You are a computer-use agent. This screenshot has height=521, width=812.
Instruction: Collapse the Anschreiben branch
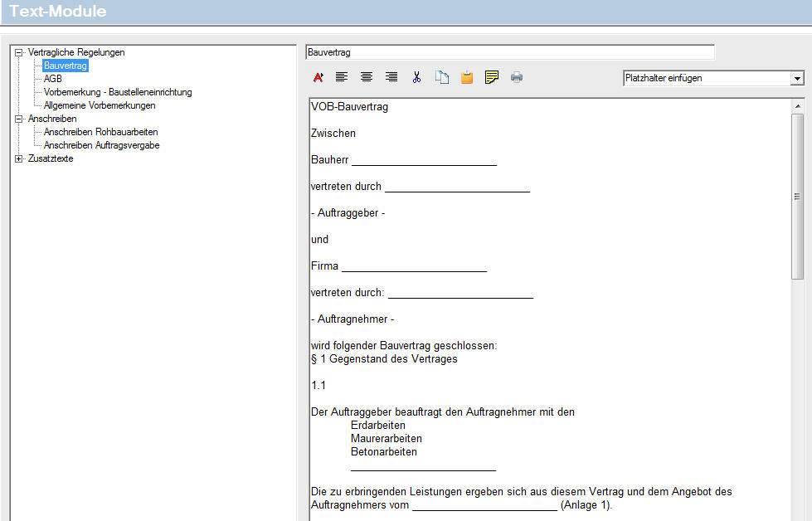coord(18,118)
